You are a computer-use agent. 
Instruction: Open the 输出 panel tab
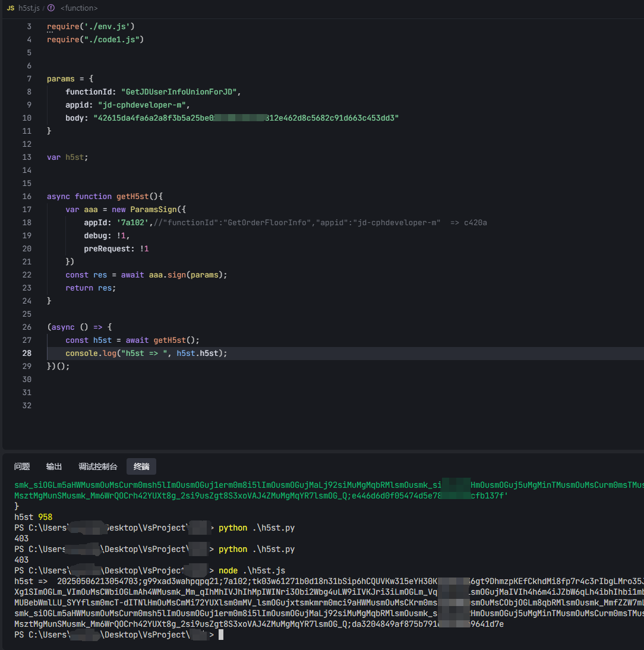pos(54,466)
